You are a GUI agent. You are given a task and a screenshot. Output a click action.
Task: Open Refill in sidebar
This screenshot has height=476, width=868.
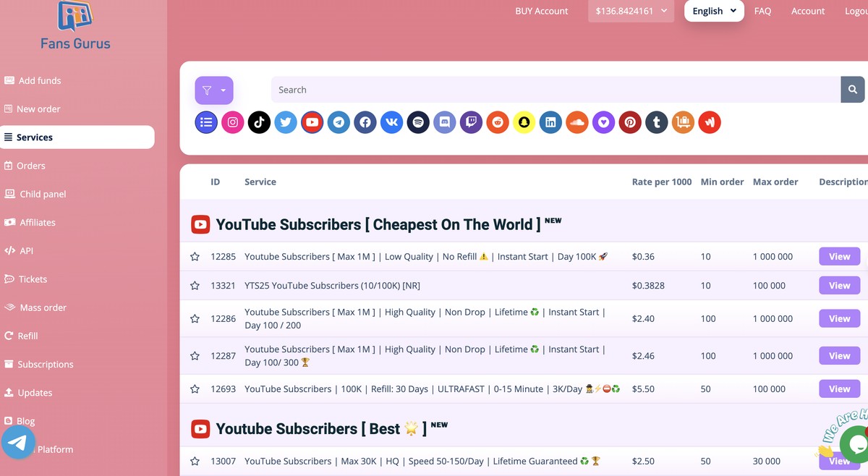click(21, 336)
